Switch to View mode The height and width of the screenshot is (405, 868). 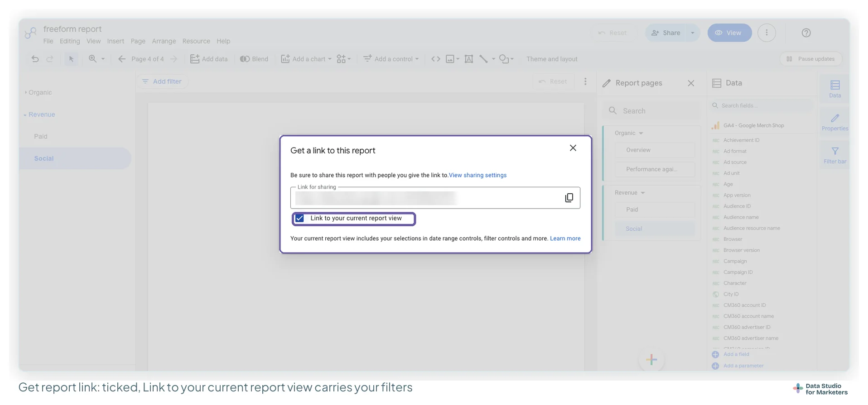pyautogui.click(x=729, y=33)
